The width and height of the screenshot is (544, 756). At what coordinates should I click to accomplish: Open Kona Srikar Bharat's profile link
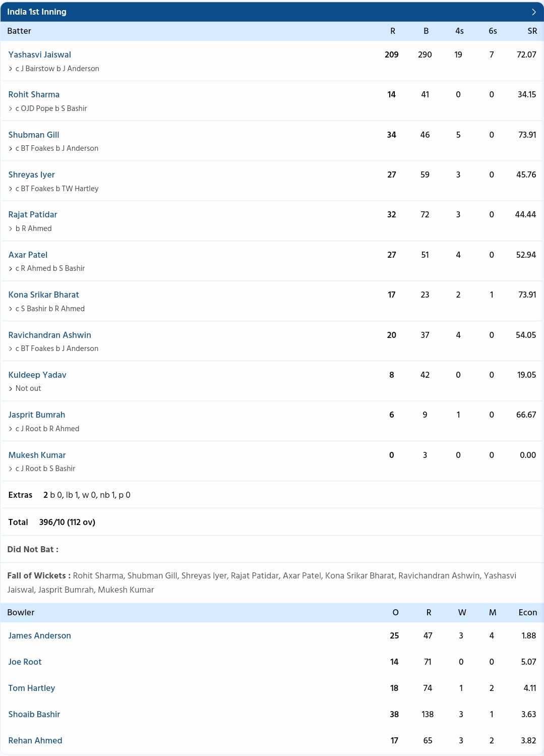(x=43, y=295)
